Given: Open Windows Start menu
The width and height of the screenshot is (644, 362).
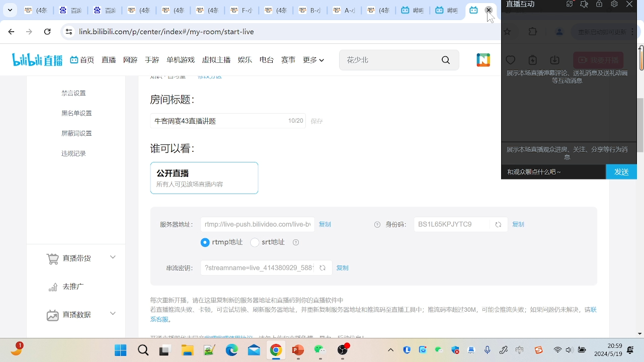Looking at the screenshot, I should point(121,350).
